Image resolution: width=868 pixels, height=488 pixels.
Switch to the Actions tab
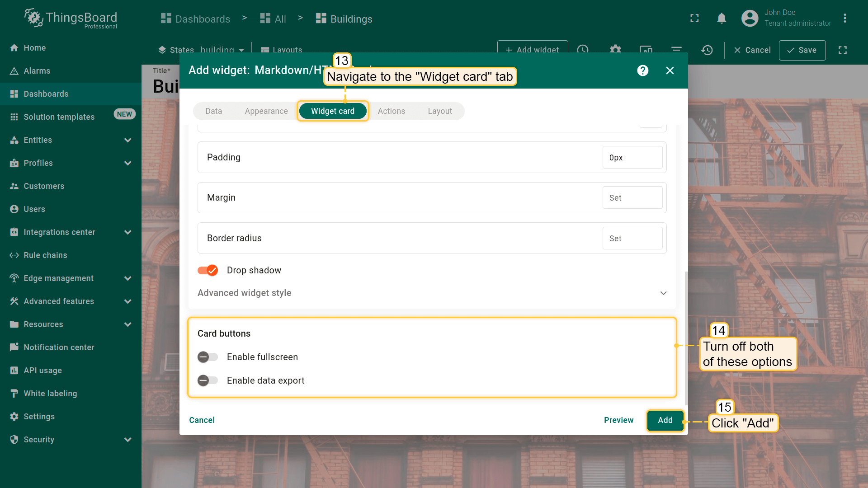(x=391, y=111)
